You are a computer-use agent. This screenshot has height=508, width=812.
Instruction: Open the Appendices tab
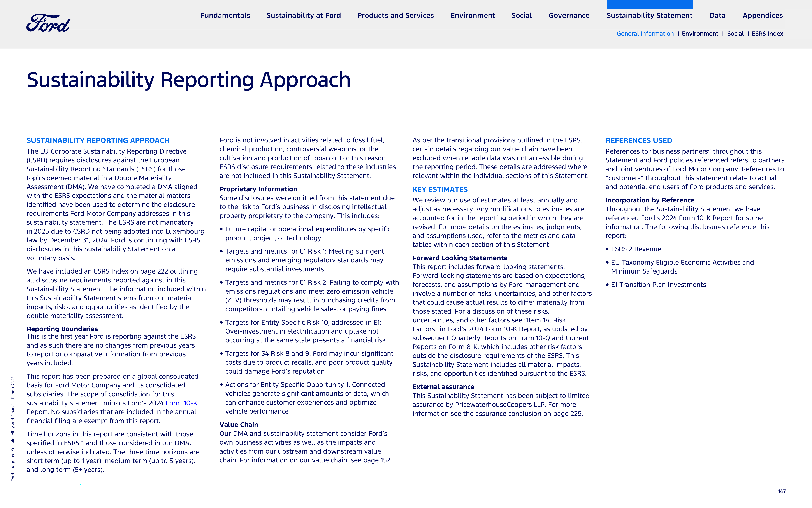pos(763,15)
